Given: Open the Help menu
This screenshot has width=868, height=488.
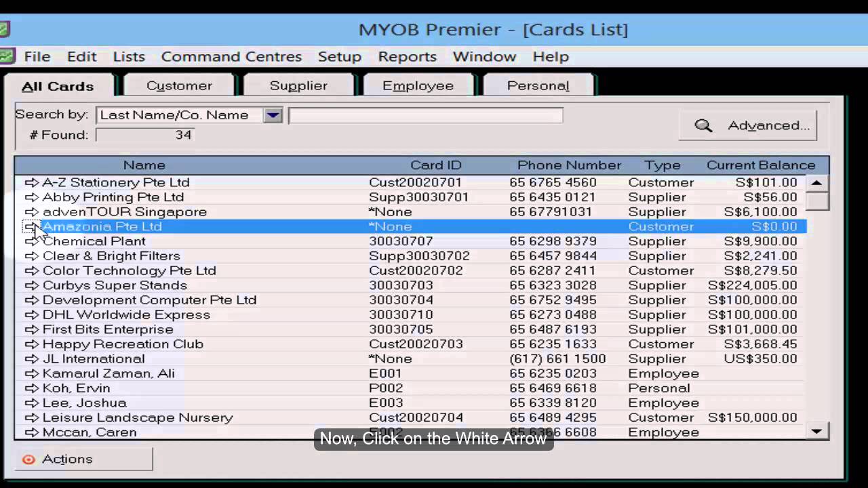Looking at the screenshot, I should [x=551, y=57].
